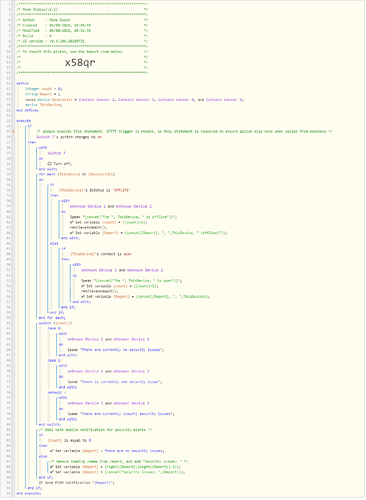Select the 'for each ThisDevice in DeviceList' statement
The width and height of the screenshot is (366, 500).
(x=77, y=174)
